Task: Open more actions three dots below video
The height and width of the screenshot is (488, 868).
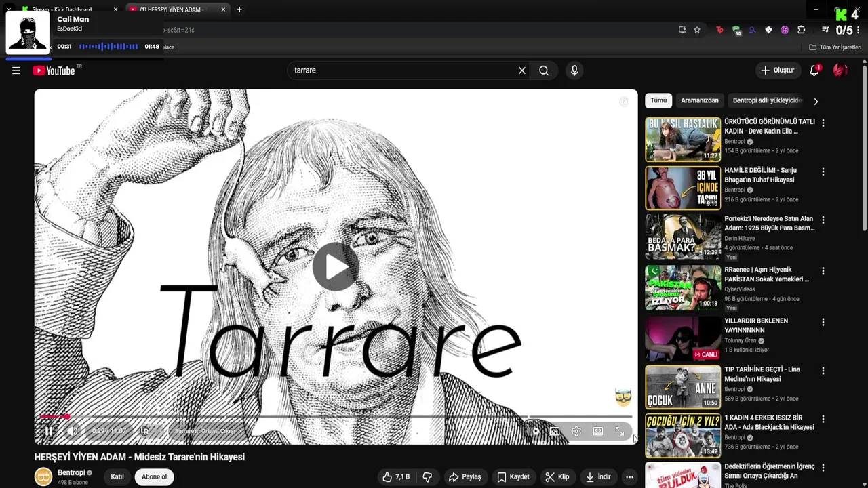Action: point(629,476)
